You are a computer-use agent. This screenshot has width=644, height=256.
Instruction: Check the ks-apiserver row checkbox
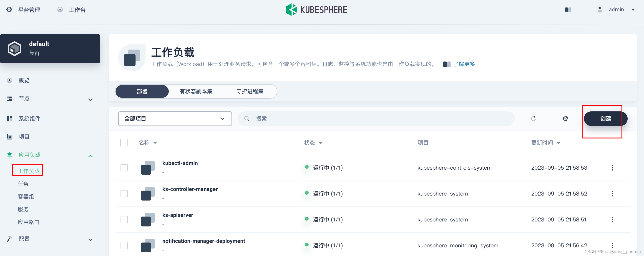(124, 220)
